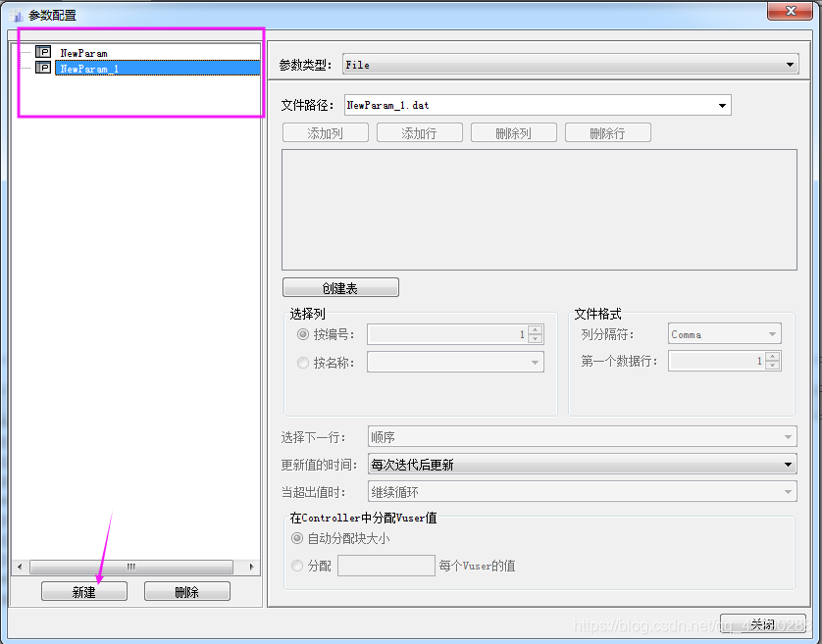Click the 新建 button
This screenshot has height=644, width=822.
pos(83,591)
